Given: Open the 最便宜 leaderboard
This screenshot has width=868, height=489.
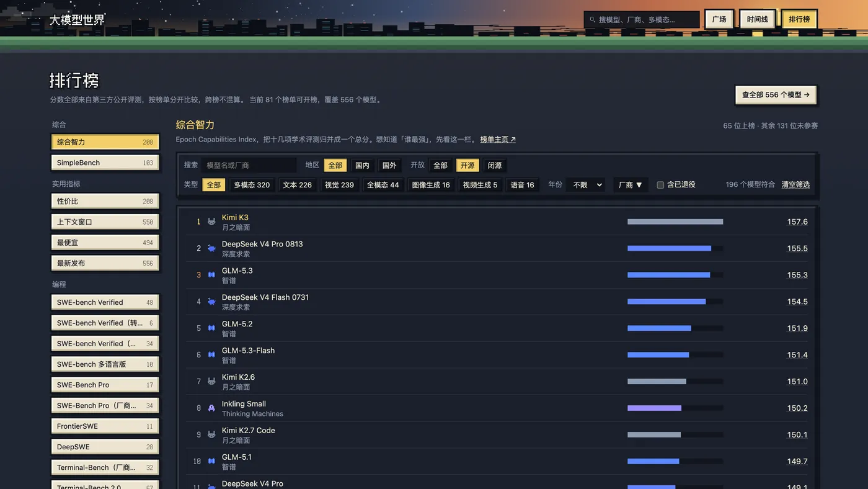Looking at the screenshot, I should 105,243.
